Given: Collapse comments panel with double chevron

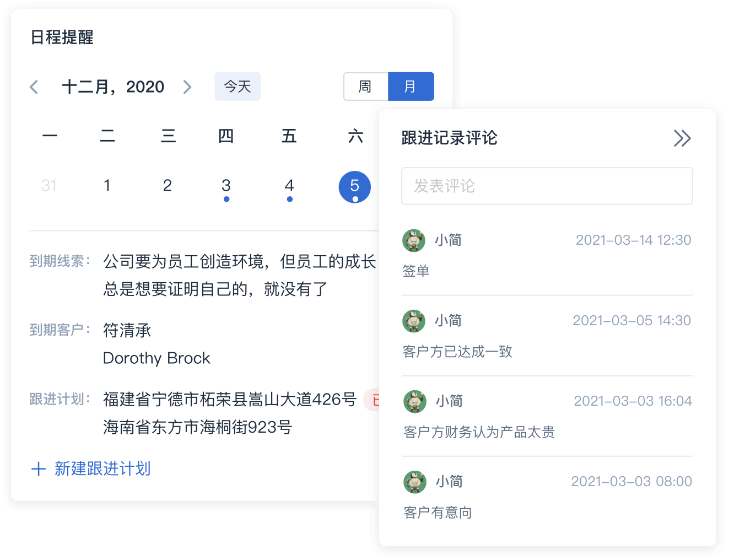Looking at the screenshot, I should point(682,138).
